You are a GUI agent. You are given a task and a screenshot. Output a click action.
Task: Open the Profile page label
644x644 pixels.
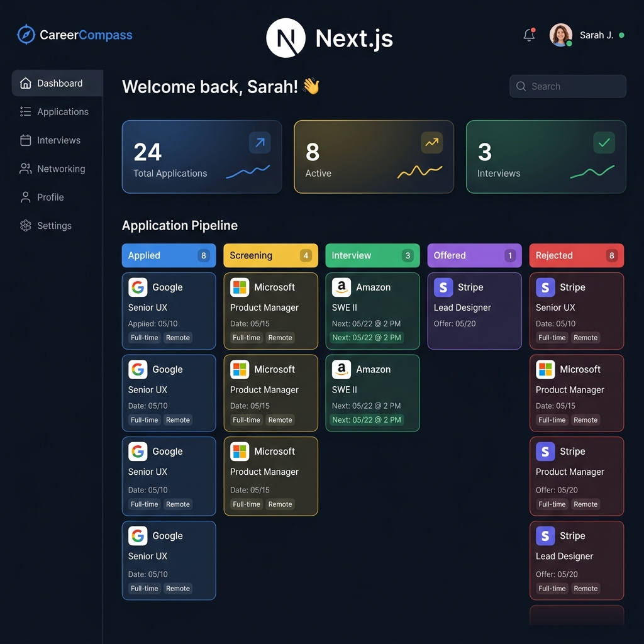pyautogui.click(x=50, y=197)
